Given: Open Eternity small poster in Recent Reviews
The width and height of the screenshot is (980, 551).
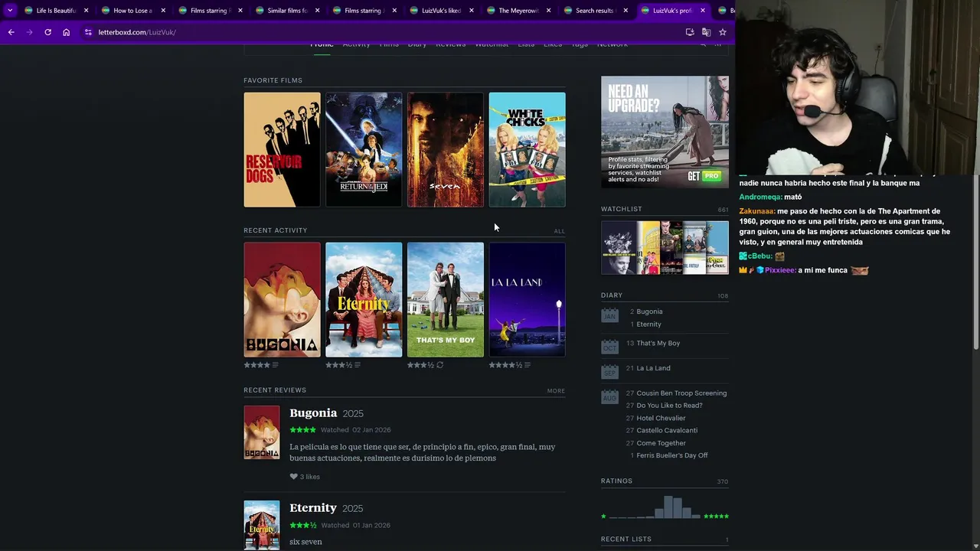Looking at the screenshot, I should point(262,525).
